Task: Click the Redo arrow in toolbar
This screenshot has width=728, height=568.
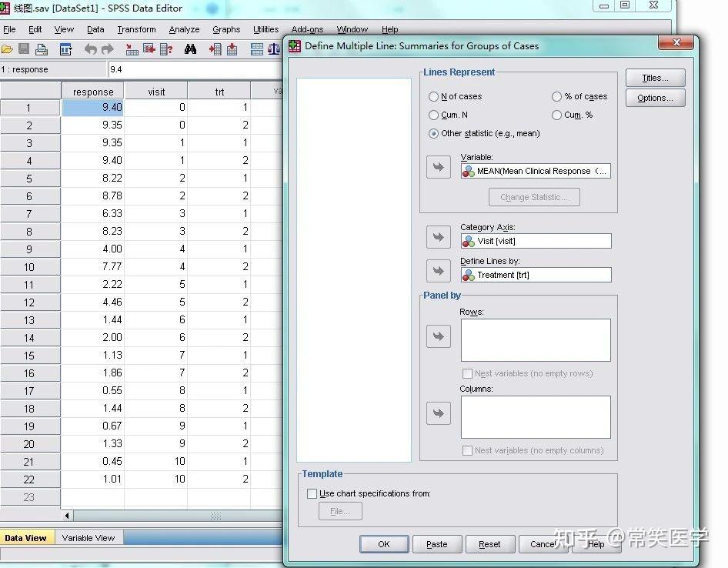Action: tap(108, 48)
